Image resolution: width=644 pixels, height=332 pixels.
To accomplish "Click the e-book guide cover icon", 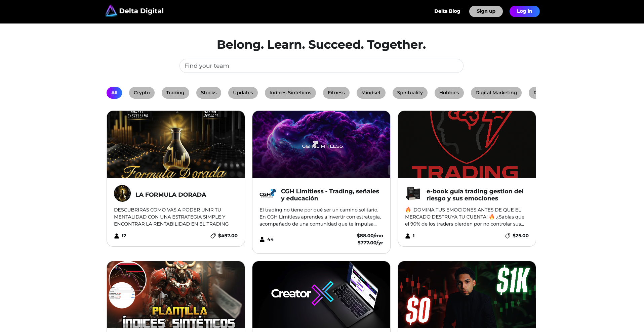I will tap(413, 193).
